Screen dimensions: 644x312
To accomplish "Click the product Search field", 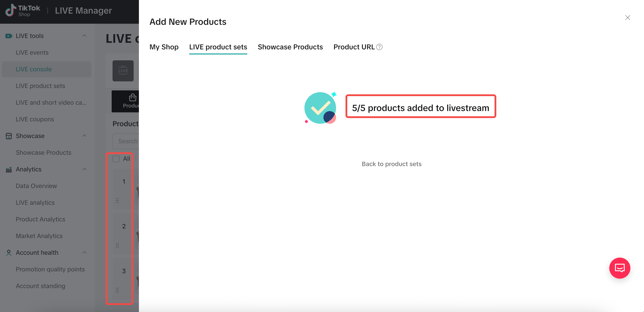I will (126, 141).
